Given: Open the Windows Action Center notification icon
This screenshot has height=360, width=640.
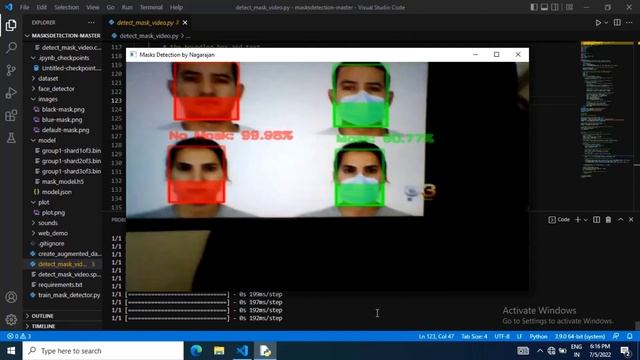Looking at the screenshot, I should click(625, 351).
